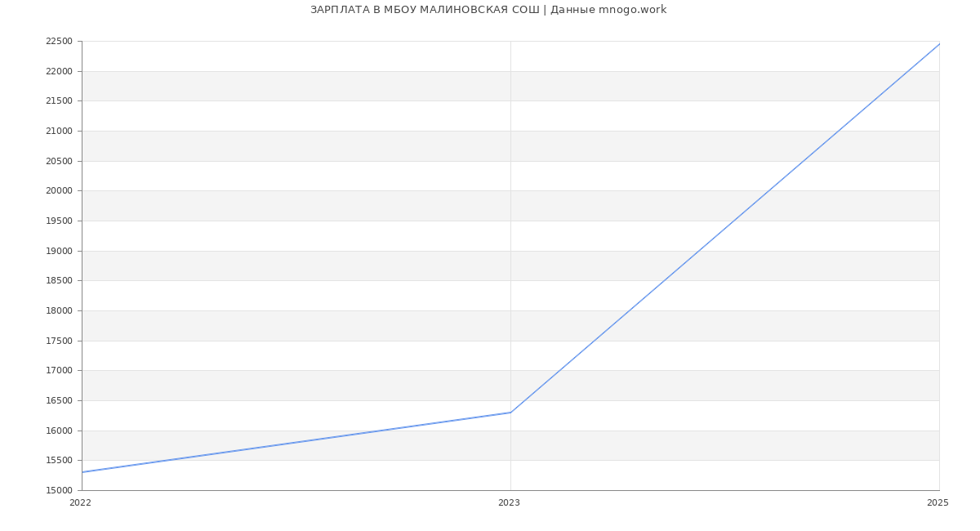Click the 20000 y-axis label
Image resolution: width=980 pixels, height=531 pixels.
[59, 191]
